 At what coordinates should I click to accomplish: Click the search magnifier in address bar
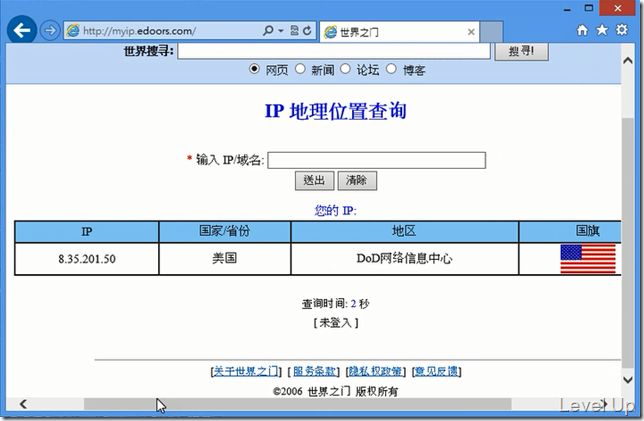268,30
